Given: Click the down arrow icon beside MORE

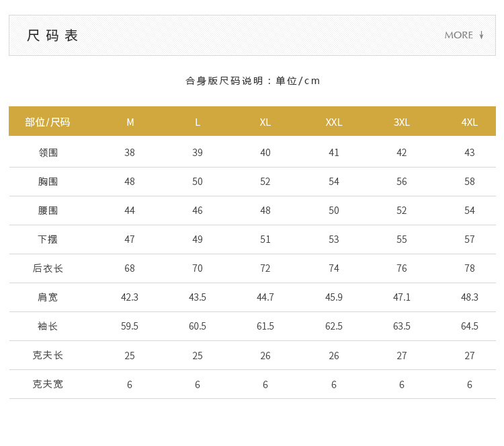Looking at the screenshot, I should (x=481, y=35).
